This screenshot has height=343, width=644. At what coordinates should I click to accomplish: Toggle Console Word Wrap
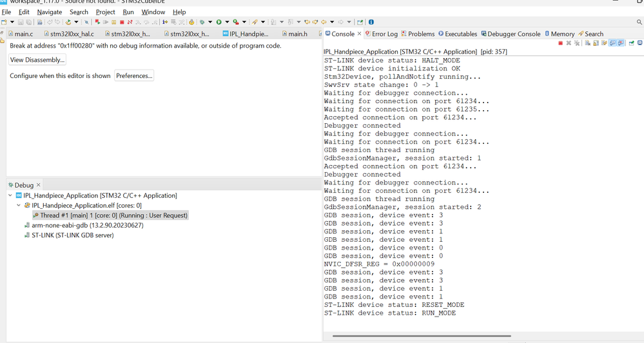pyautogui.click(x=604, y=43)
